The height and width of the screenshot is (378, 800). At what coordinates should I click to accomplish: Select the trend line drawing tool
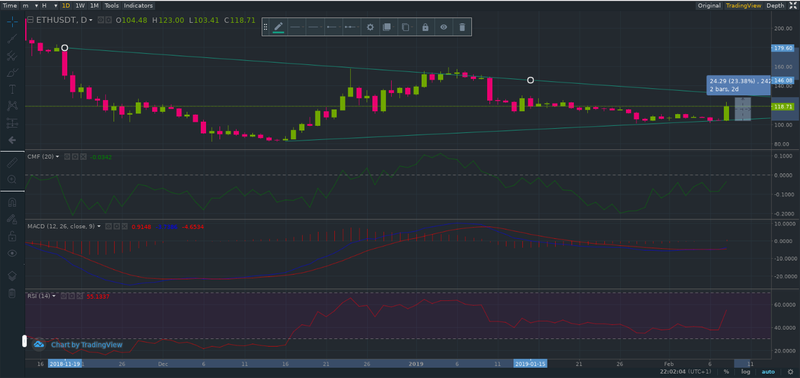pos(12,38)
